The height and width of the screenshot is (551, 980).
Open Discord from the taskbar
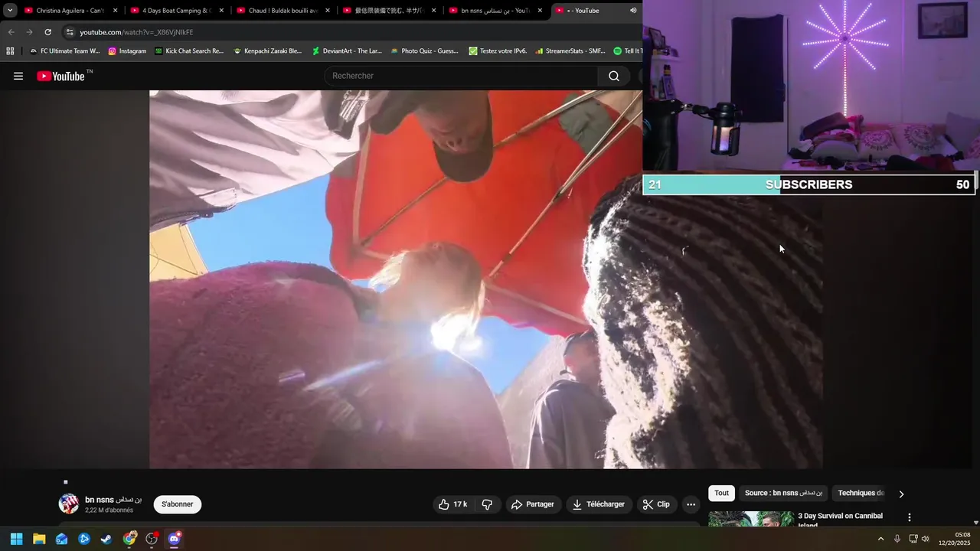pos(175,539)
